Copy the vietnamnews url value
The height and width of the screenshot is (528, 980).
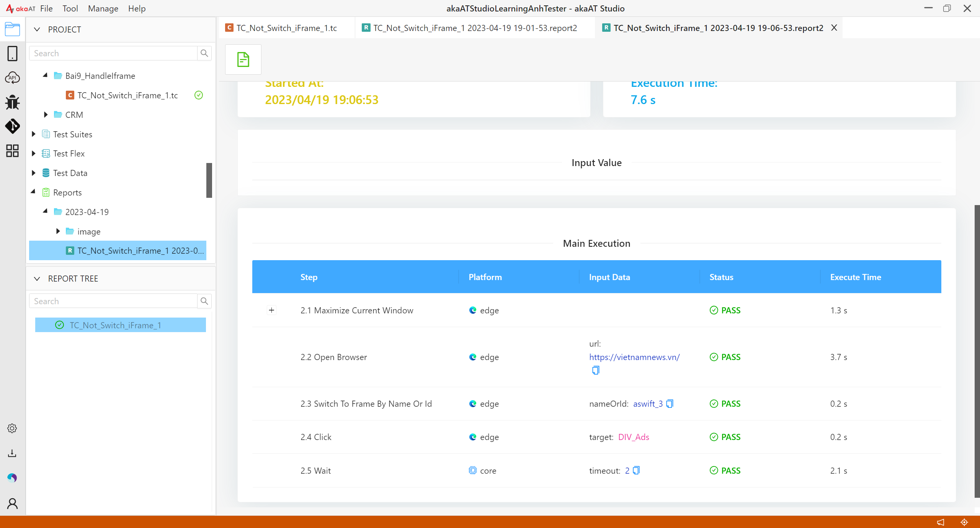click(596, 370)
